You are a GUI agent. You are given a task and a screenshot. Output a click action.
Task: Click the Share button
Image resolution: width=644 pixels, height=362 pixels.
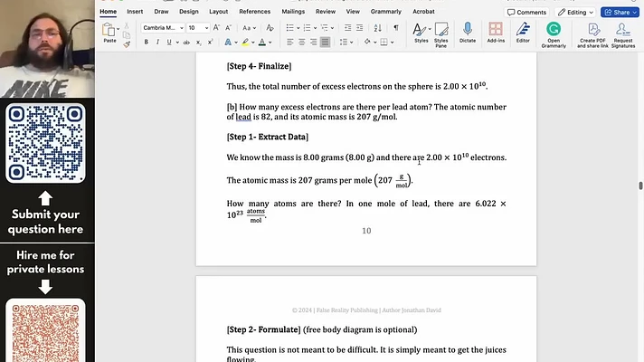coord(620,13)
